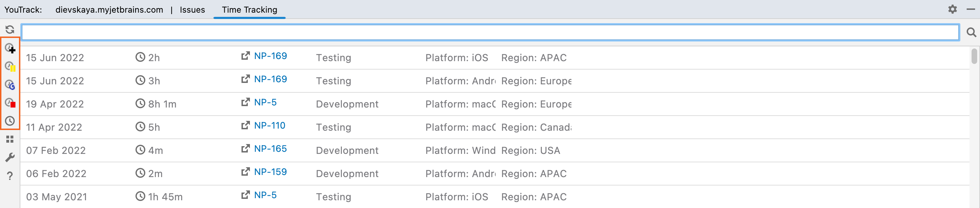Pause the work timer
This screenshot has height=208, width=980.
[10, 66]
